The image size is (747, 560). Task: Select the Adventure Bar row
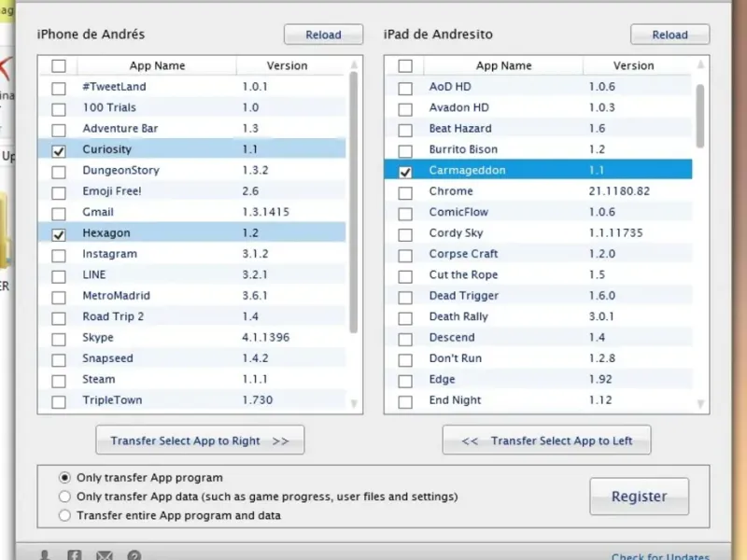click(192, 128)
